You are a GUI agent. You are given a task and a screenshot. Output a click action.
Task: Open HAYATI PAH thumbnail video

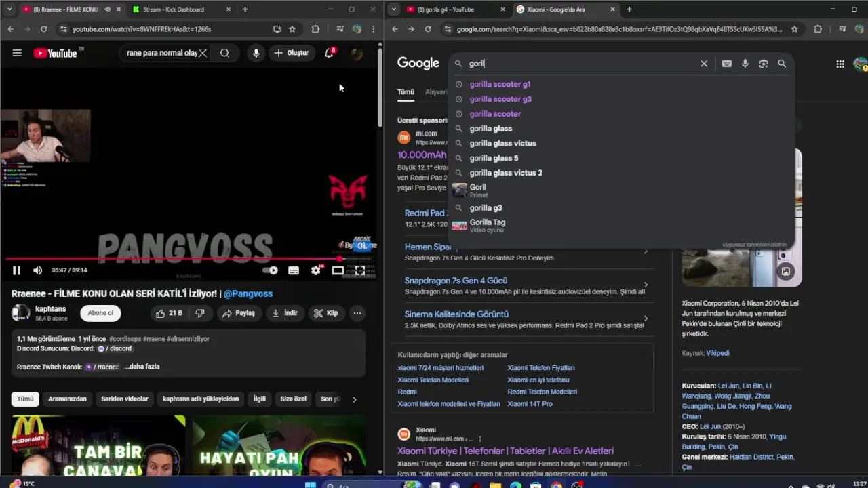click(x=279, y=446)
